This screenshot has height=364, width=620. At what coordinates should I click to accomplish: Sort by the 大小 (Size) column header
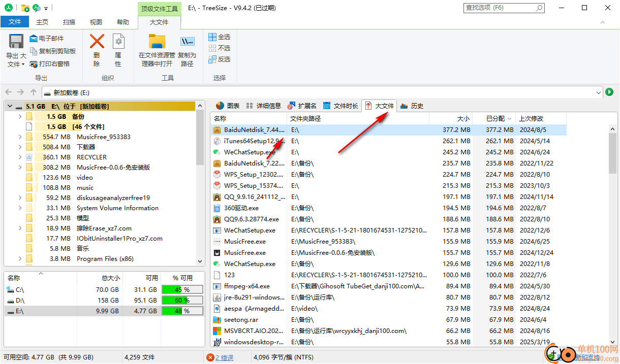(x=451, y=118)
